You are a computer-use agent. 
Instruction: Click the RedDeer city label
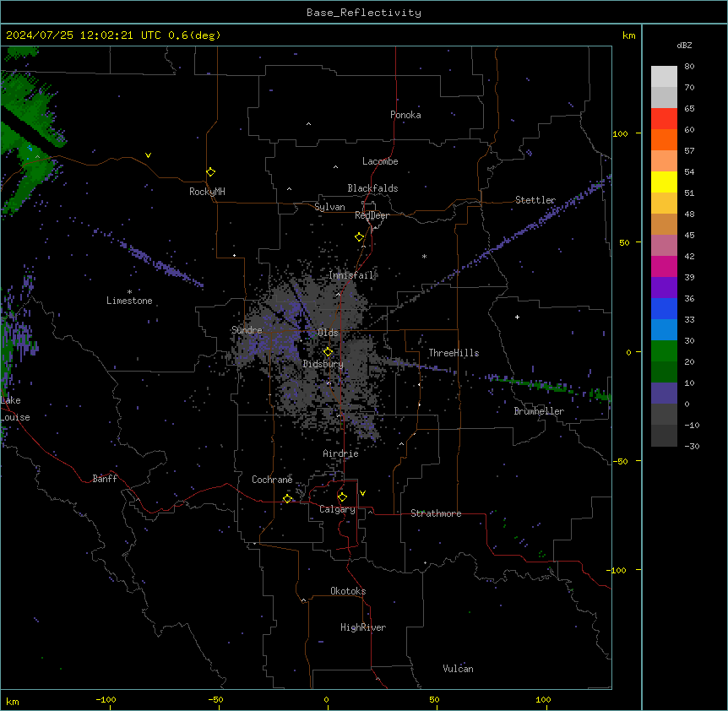click(372, 215)
